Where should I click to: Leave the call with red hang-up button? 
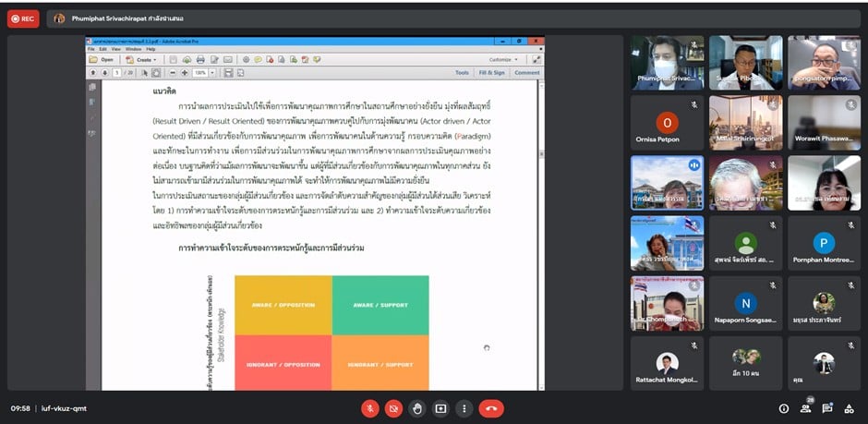[x=492, y=407]
